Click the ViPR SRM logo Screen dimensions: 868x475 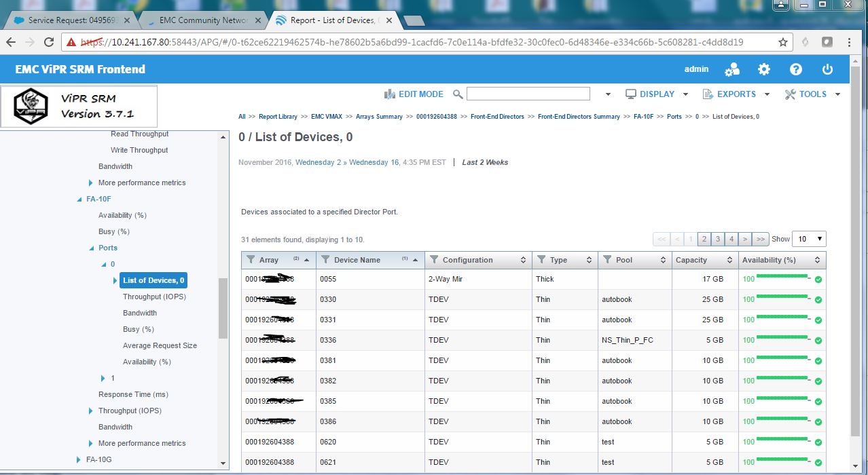[x=79, y=106]
